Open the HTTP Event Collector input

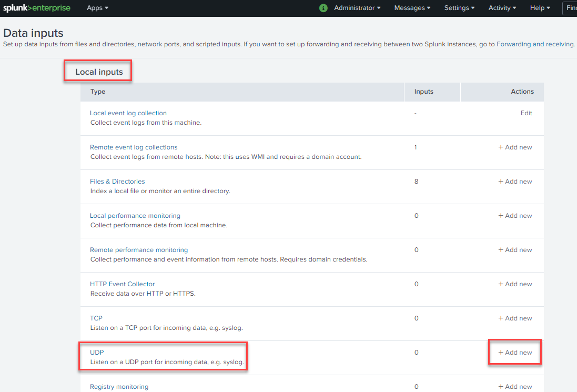[122, 284]
